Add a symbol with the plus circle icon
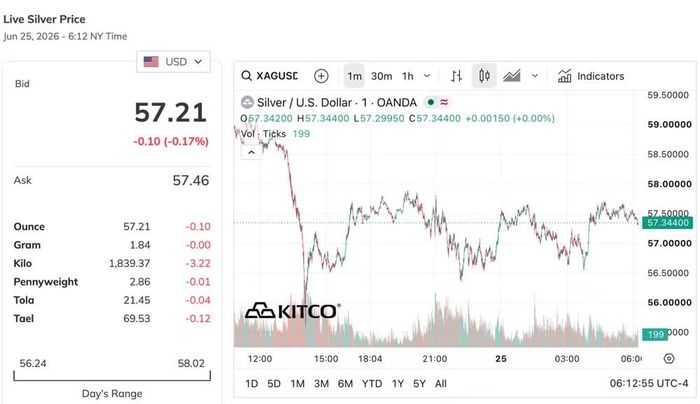Image resolution: width=700 pixels, height=404 pixels. click(x=321, y=76)
